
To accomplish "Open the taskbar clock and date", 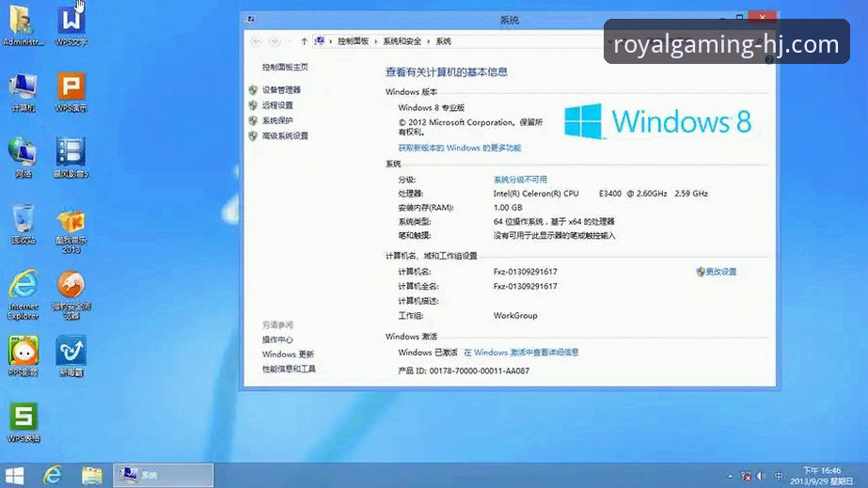I will tap(822, 476).
